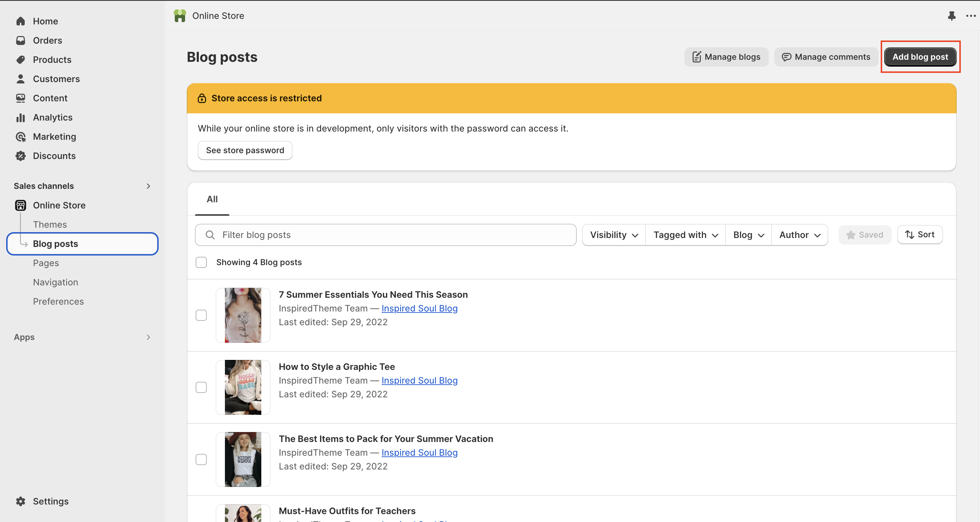Screen dimensions: 980x522
Task: Open the Visibility filter dropdown
Action: point(614,235)
